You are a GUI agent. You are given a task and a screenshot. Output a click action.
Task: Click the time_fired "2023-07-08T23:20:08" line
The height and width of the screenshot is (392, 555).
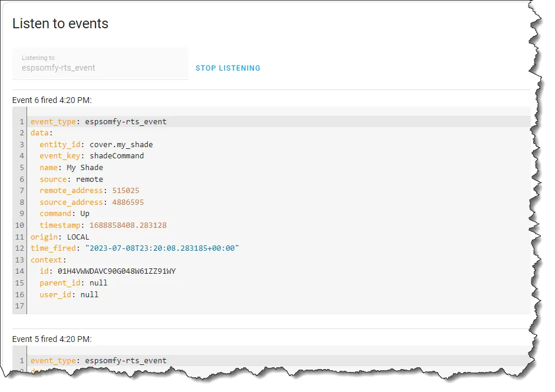[x=135, y=248]
